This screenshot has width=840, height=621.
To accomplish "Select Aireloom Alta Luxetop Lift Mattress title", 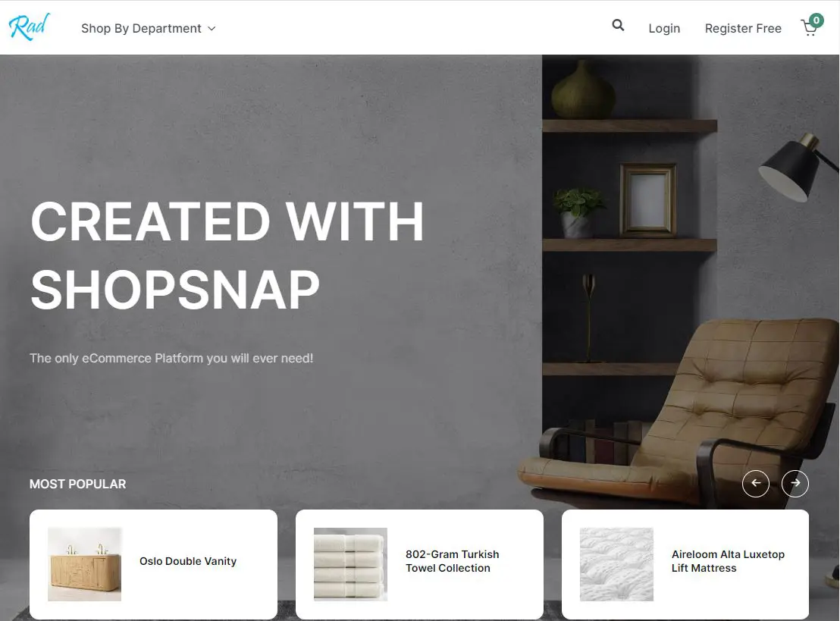I will coord(728,561).
